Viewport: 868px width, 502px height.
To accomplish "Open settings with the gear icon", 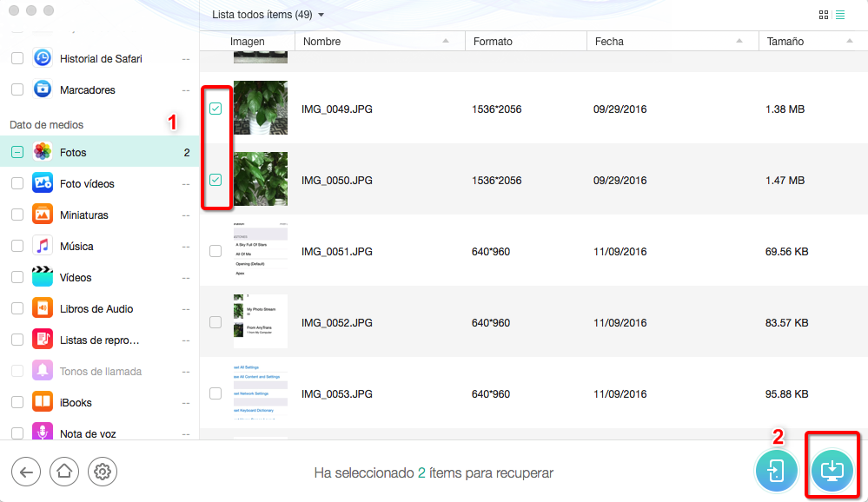I will 103,472.
